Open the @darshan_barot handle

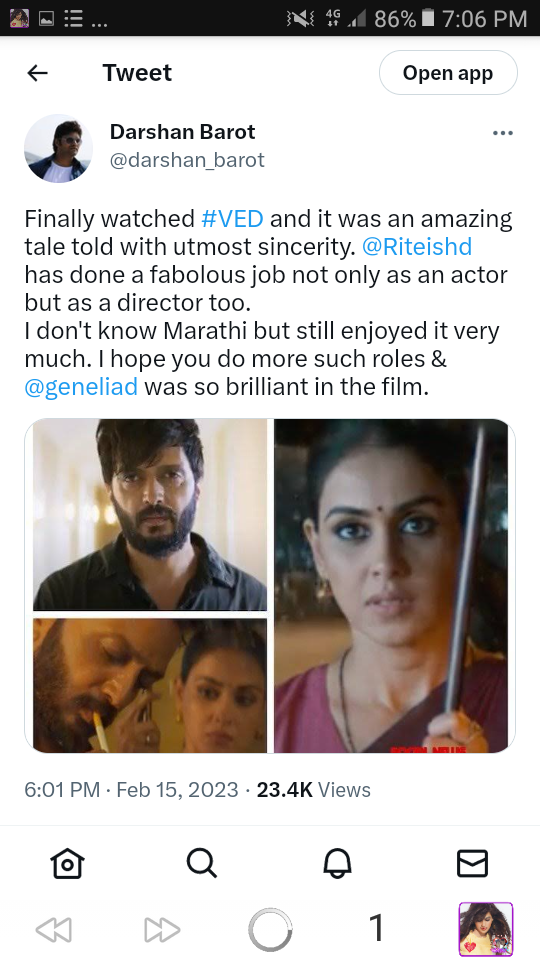coord(187,160)
